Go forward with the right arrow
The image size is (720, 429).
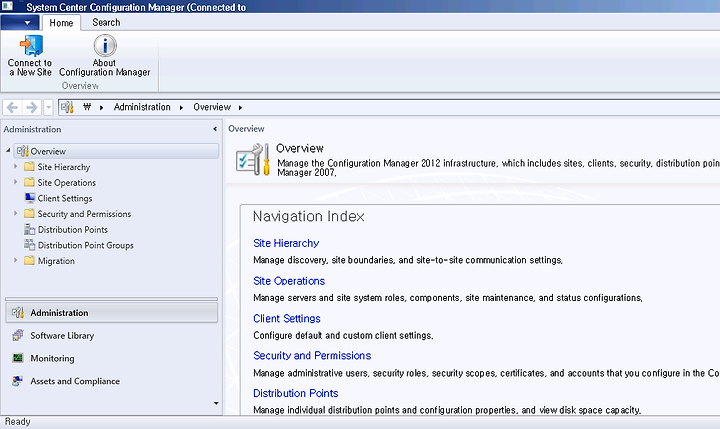[32, 107]
